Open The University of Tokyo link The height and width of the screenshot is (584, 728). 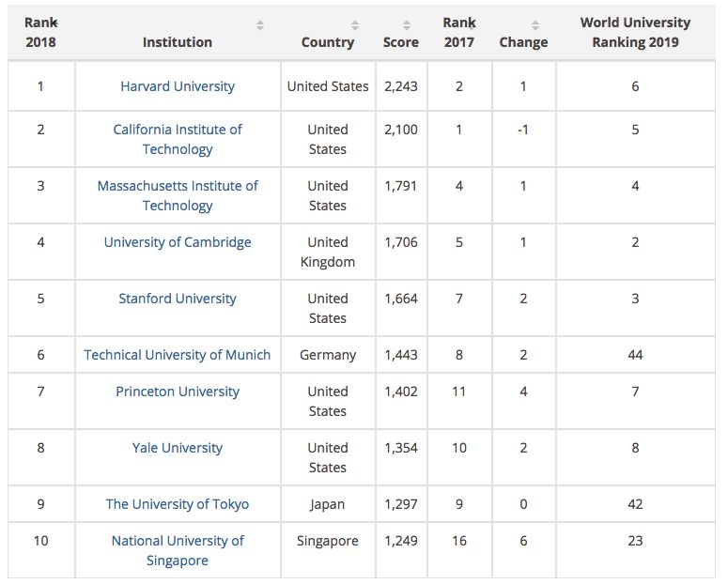tap(178, 504)
